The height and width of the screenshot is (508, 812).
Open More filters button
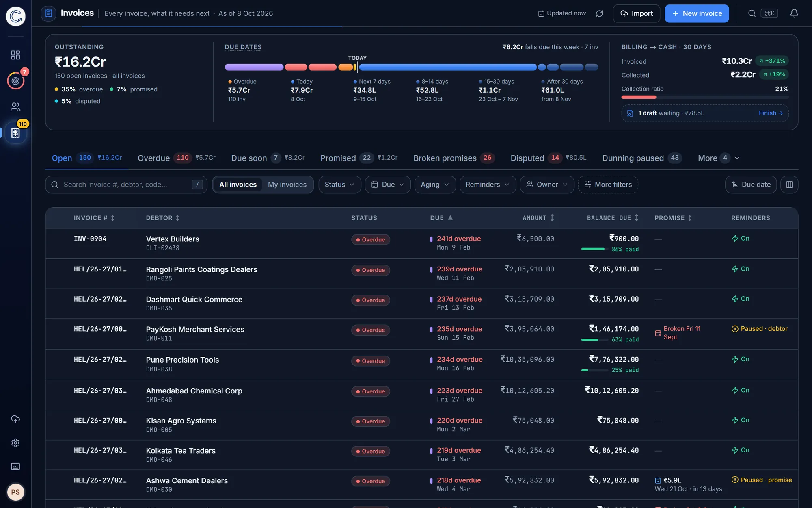click(x=608, y=185)
